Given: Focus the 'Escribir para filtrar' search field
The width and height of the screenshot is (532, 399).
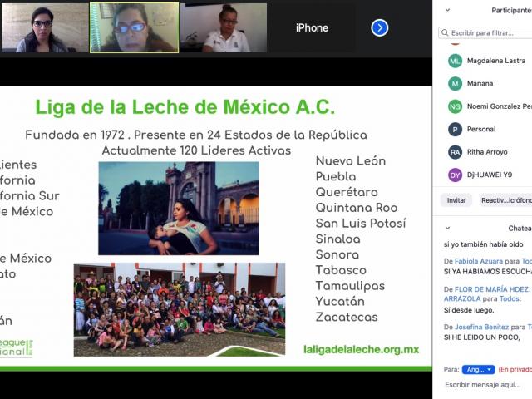Looking at the screenshot, I should click(x=485, y=33).
